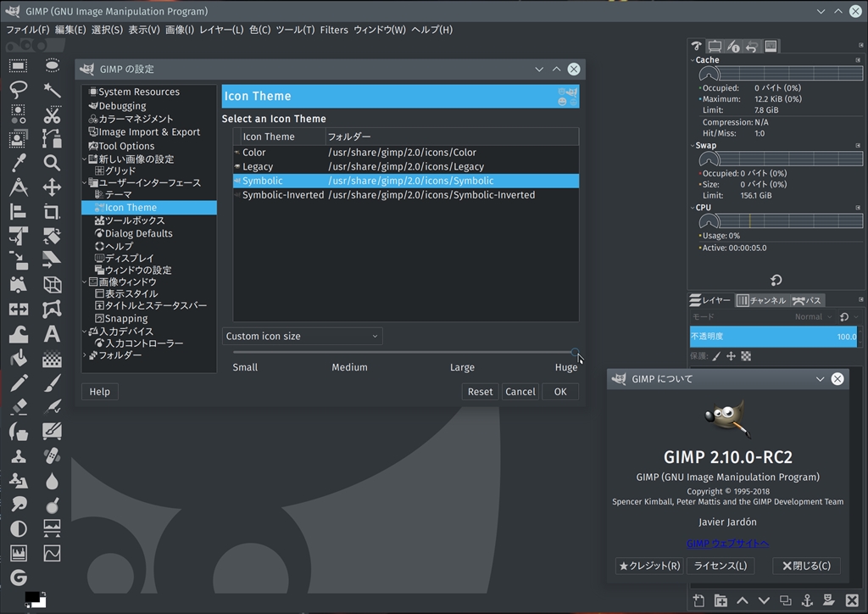Swap foreground and background colors
This screenshot has height=614, width=868.
(x=42, y=594)
